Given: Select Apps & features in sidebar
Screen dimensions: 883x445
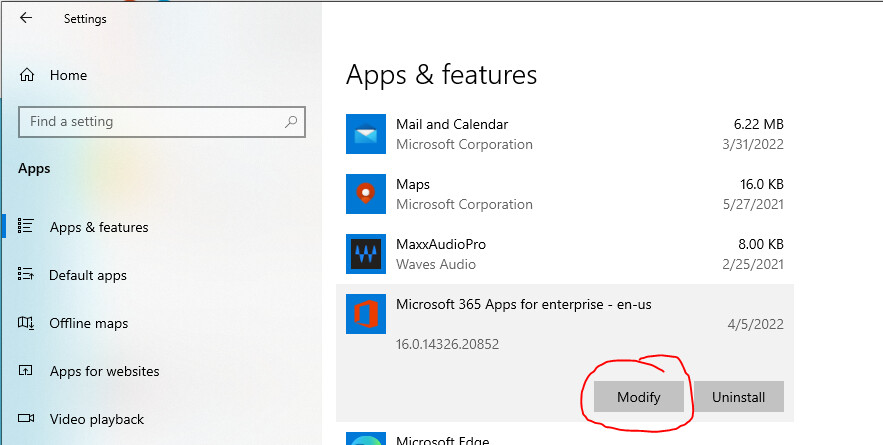Looking at the screenshot, I should point(99,228).
